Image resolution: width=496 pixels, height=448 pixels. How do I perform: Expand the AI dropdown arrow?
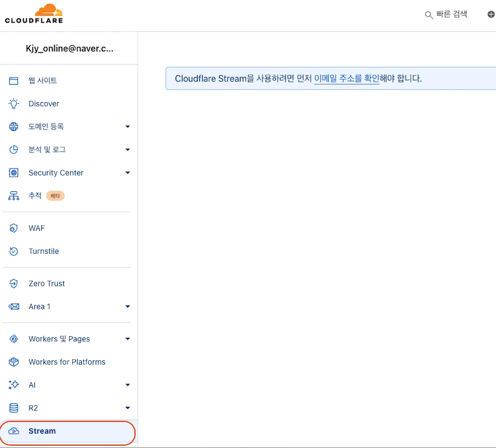click(x=127, y=385)
